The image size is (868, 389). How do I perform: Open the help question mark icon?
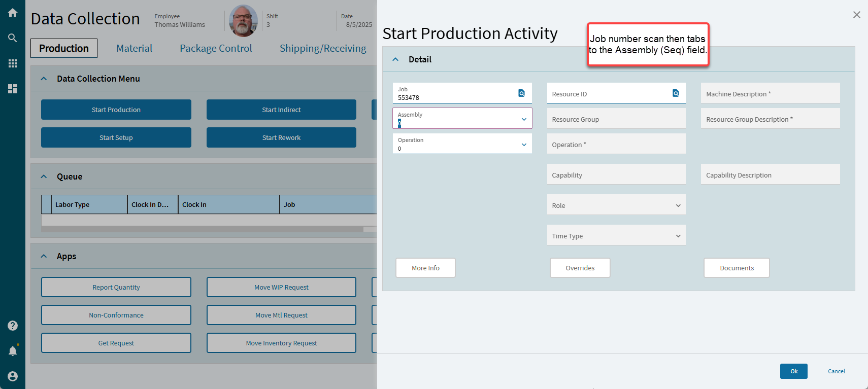pyautogui.click(x=13, y=326)
